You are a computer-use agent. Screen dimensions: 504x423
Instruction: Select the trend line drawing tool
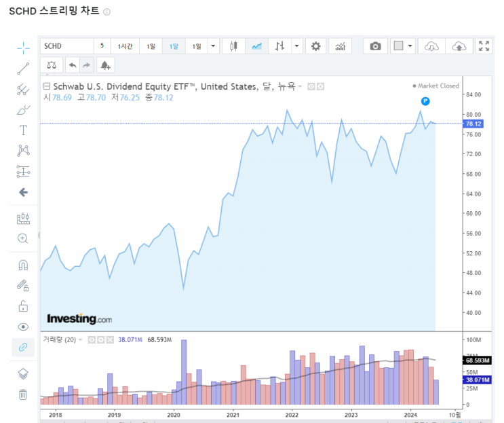pyautogui.click(x=23, y=69)
